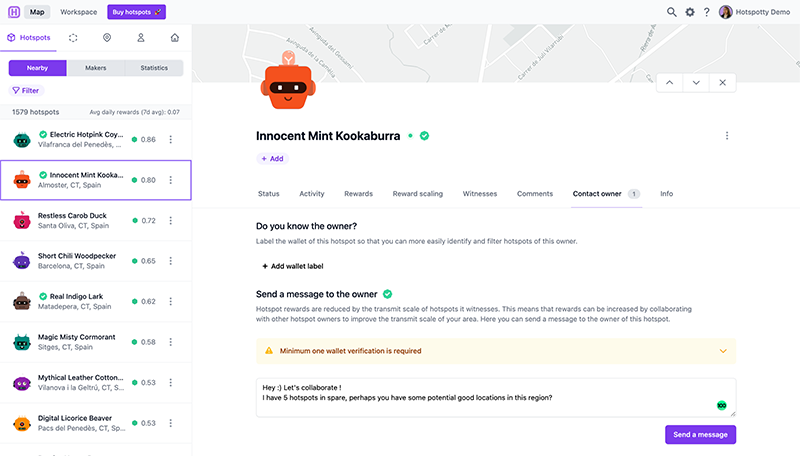This screenshot has height=456, width=800.
Task: Select Restless Carob Duck hotspot row
Action: click(96, 220)
